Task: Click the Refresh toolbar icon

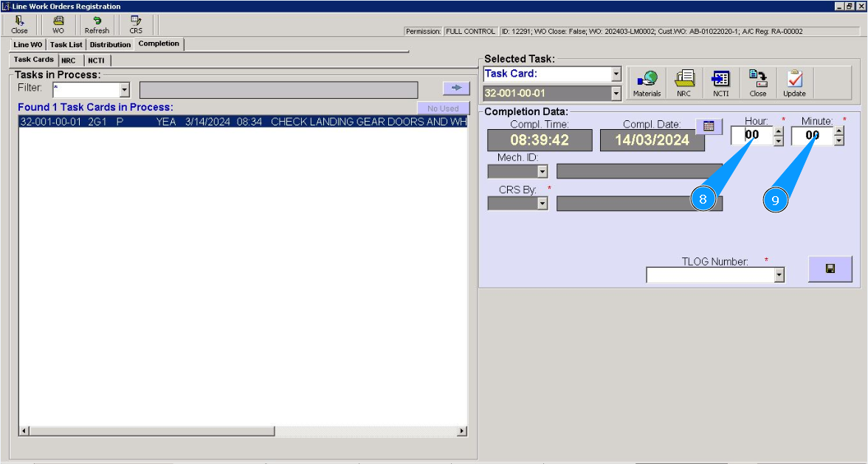Action: point(97,25)
